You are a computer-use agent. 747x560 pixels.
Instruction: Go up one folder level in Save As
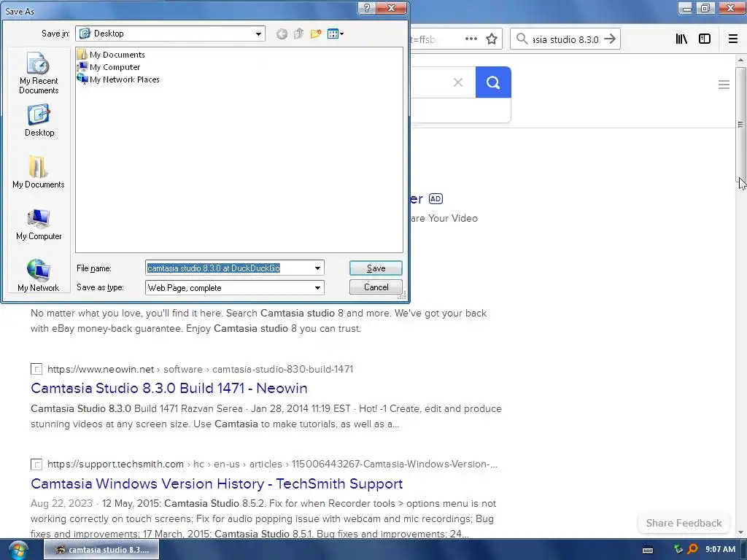(298, 34)
